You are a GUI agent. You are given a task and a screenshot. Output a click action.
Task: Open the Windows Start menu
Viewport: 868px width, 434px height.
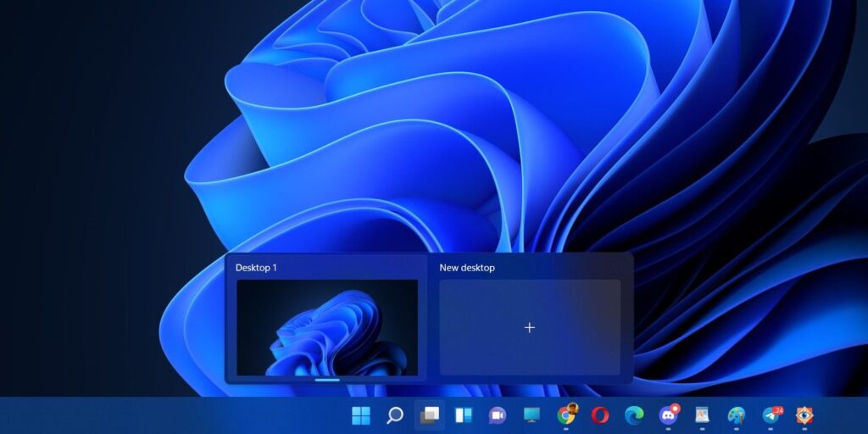point(361,415)
